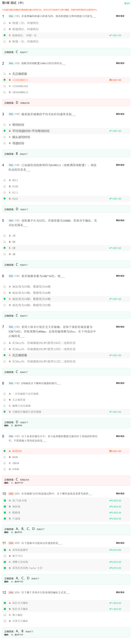Toggle checkbox C 独立编址 in question 12
The width and height of the screenshot is (132, 644).
[5, 615]
